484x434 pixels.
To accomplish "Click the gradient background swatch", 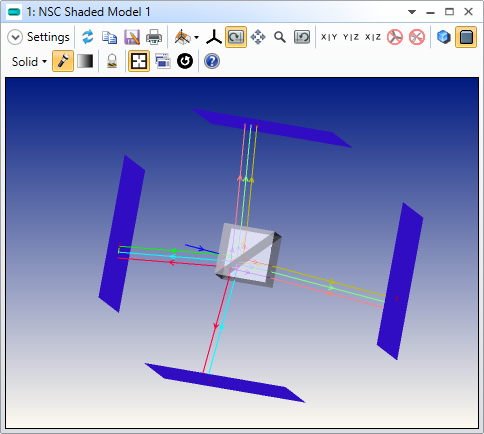I will tap(85, 61).
